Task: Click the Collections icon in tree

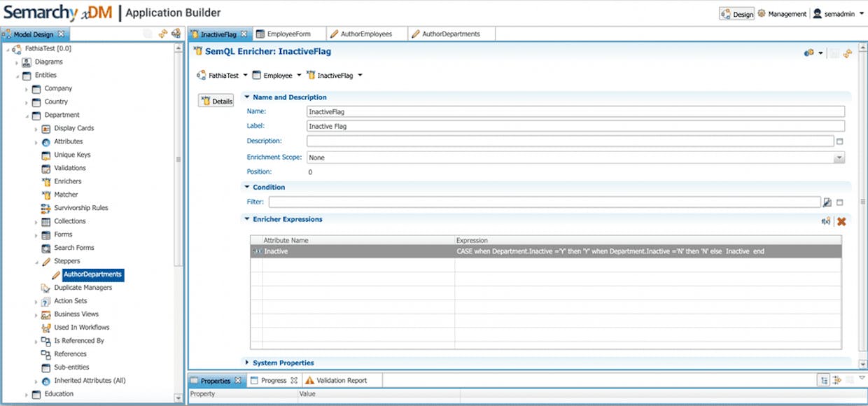Action: coord(46,221)
